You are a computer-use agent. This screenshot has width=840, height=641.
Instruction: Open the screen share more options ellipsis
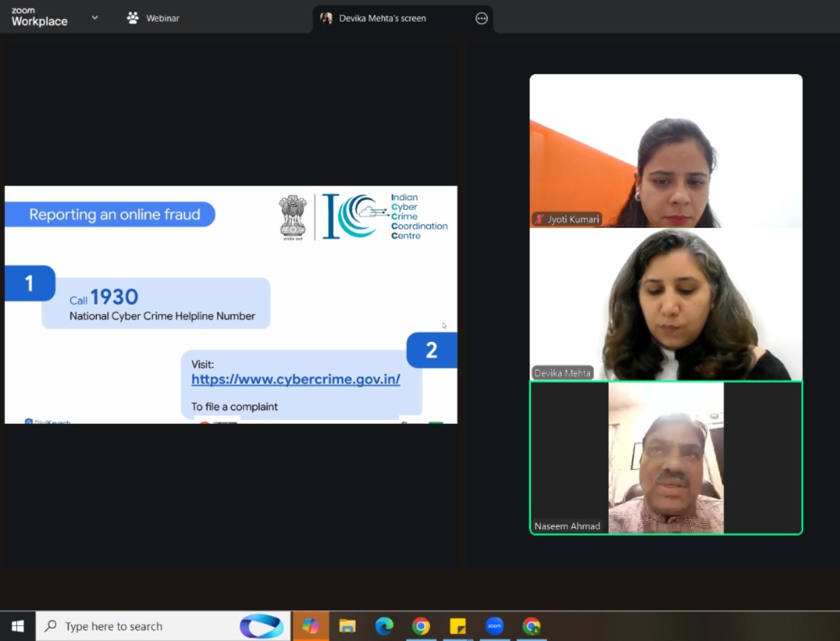click(482, 19)
